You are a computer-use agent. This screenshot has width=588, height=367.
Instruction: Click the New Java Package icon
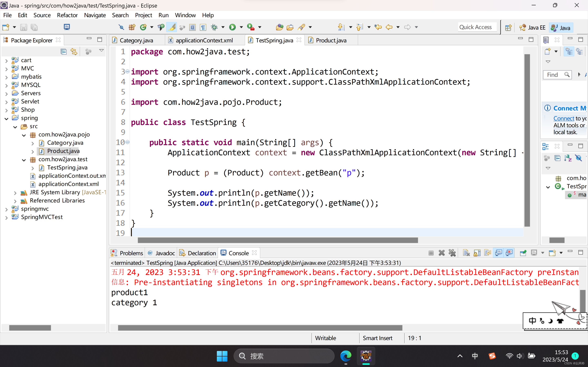pos(132,27)
